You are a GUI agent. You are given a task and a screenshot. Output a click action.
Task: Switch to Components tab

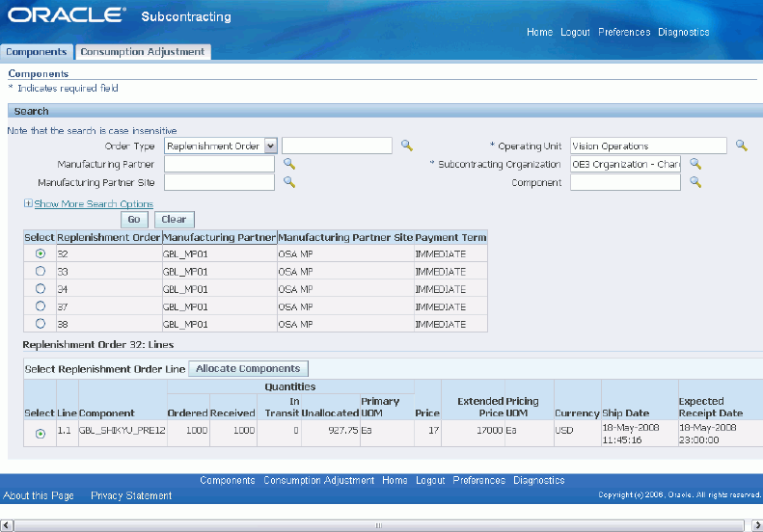tap(37, 51)
